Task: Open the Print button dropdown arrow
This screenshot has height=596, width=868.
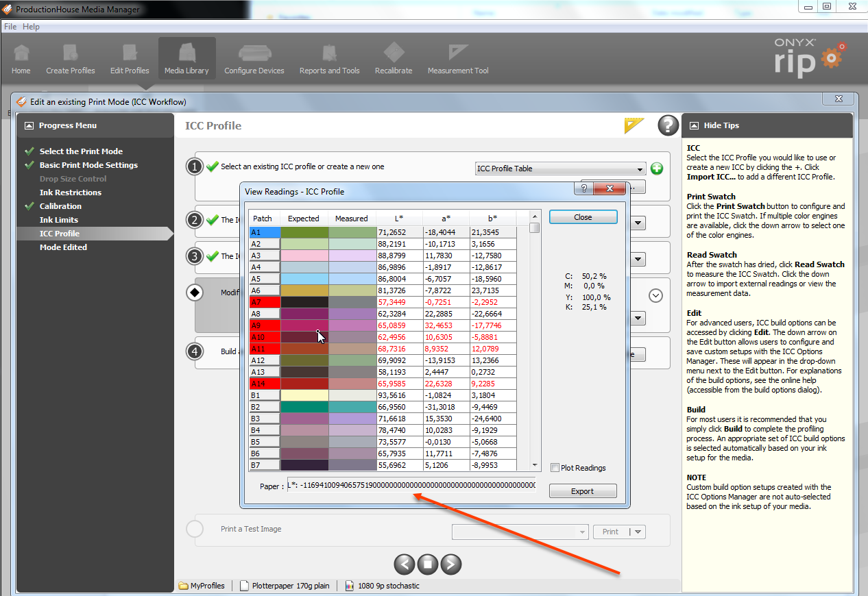Action: (638, 532)
